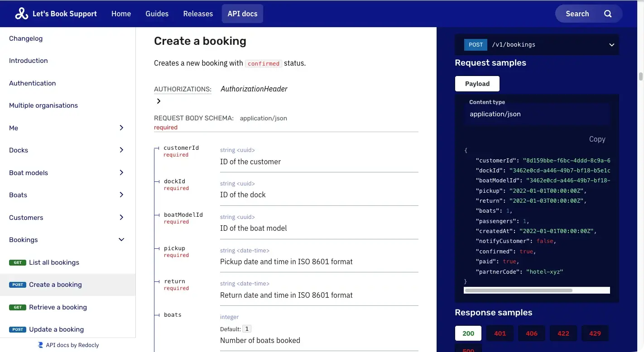Open the Home nav item
Screen dimensions: 644x352
[x=121, y=14]
